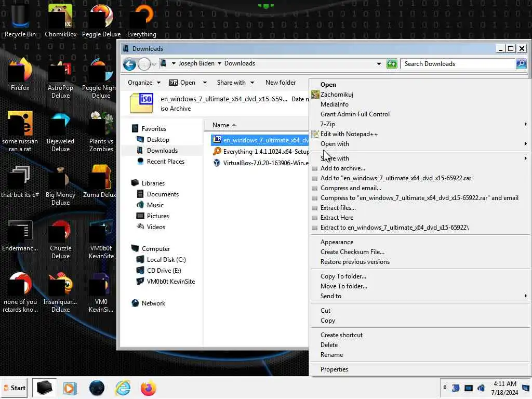Click the green refresh button by address bar
The height and width of the screenshot is (399, 532).
(x=392, y=64)
